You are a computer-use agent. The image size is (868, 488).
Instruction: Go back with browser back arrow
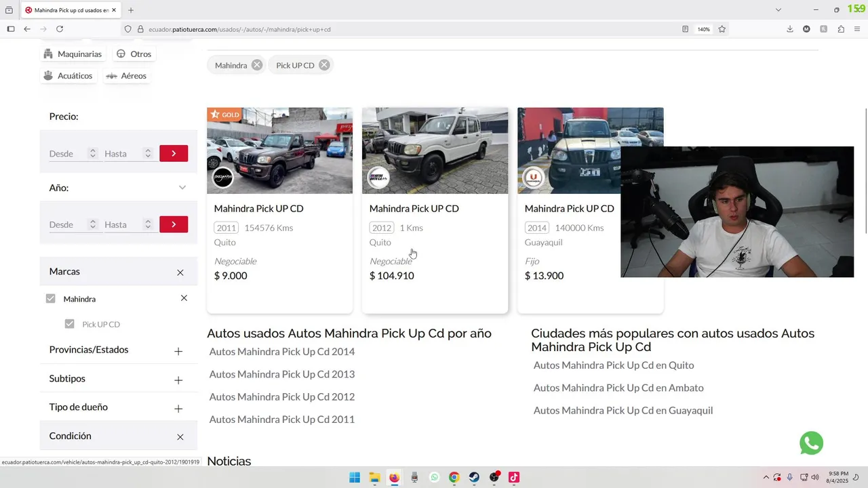tap(27, 29)
